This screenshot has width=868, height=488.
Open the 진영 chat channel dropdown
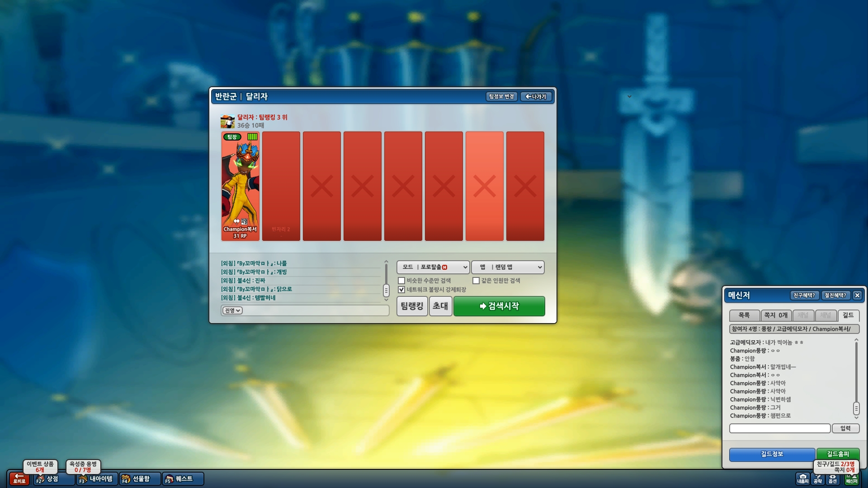point(232,310)
